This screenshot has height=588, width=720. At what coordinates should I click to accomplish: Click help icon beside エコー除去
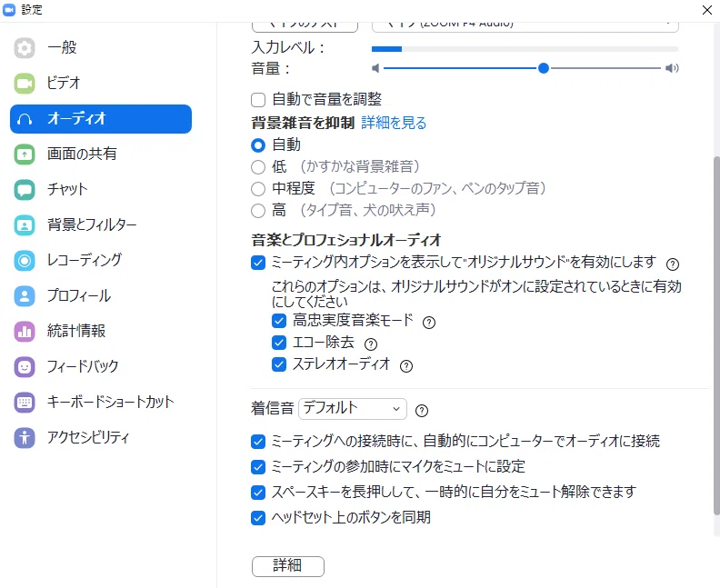(371, 344)
